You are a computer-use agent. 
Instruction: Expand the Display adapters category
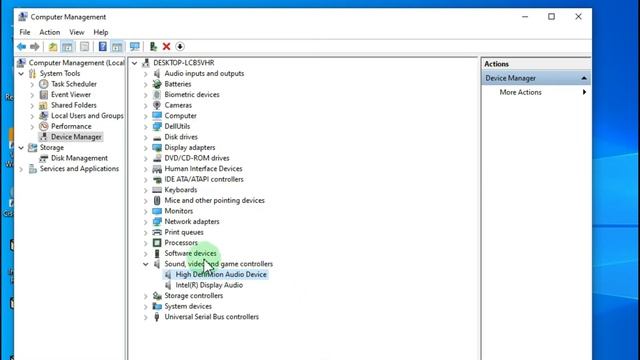(x=146, y=148)
